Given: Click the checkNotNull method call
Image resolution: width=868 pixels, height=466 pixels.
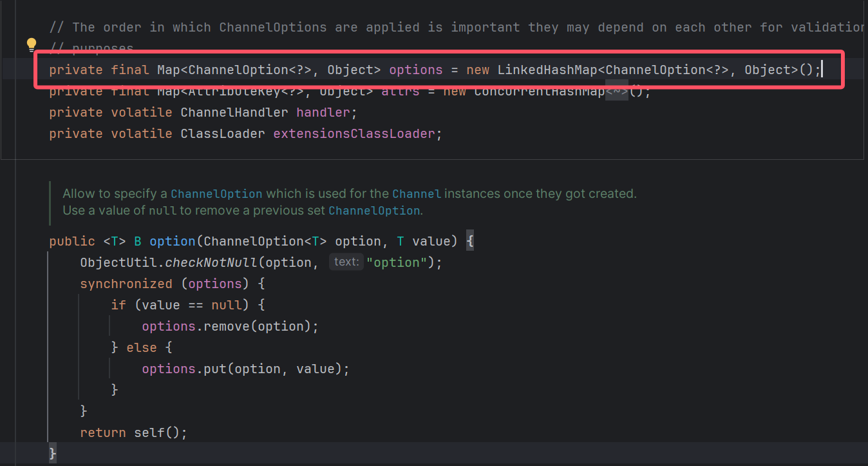Looking at the screenshot, I should [x=211, y=262].
